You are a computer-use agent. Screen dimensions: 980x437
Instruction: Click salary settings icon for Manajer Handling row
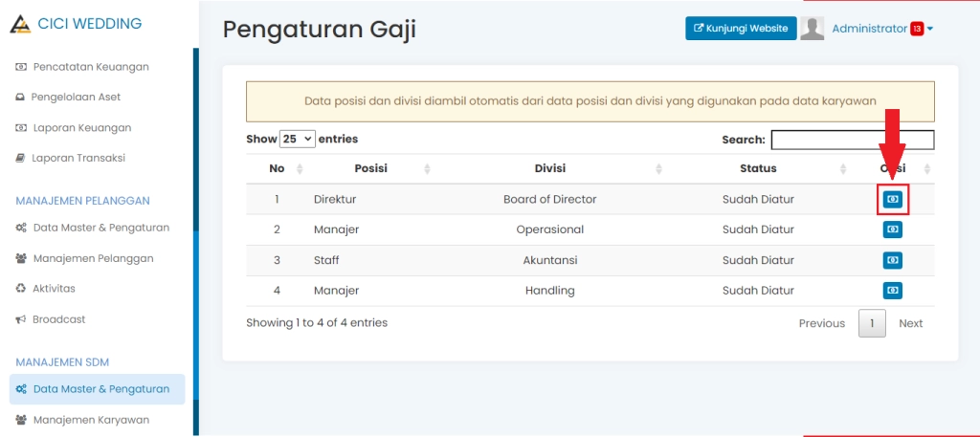tap(893, 291)
